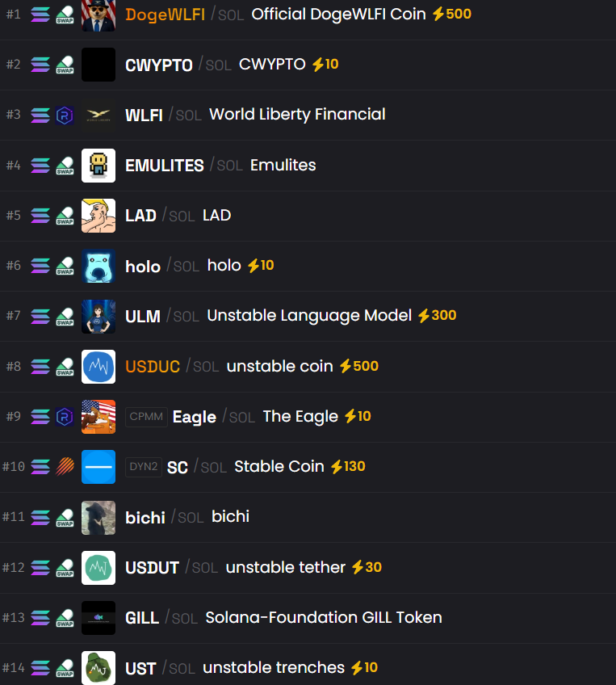
Task: Click the UST unstable trenches logo
Action: [98, 668]
